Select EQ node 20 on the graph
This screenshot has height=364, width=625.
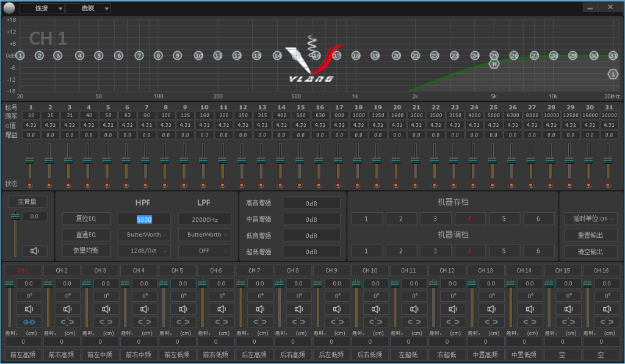coord(396,55)
